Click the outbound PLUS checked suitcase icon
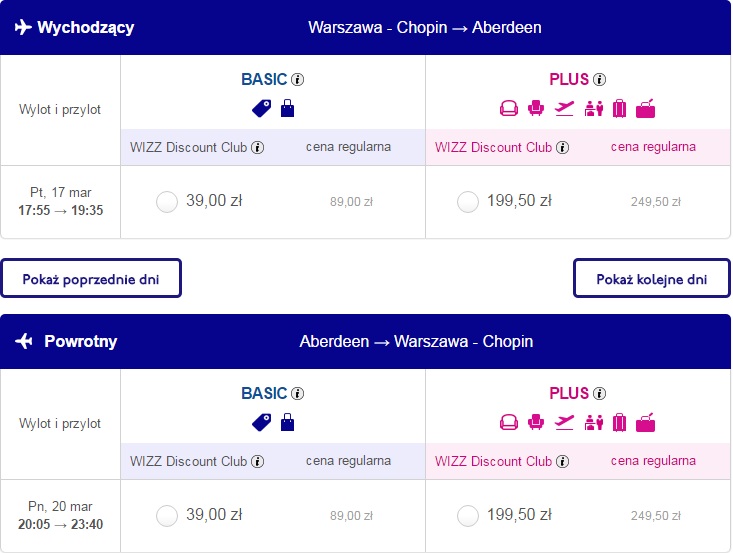The height and width of the screenshot is (553, 733). (619, 108)
